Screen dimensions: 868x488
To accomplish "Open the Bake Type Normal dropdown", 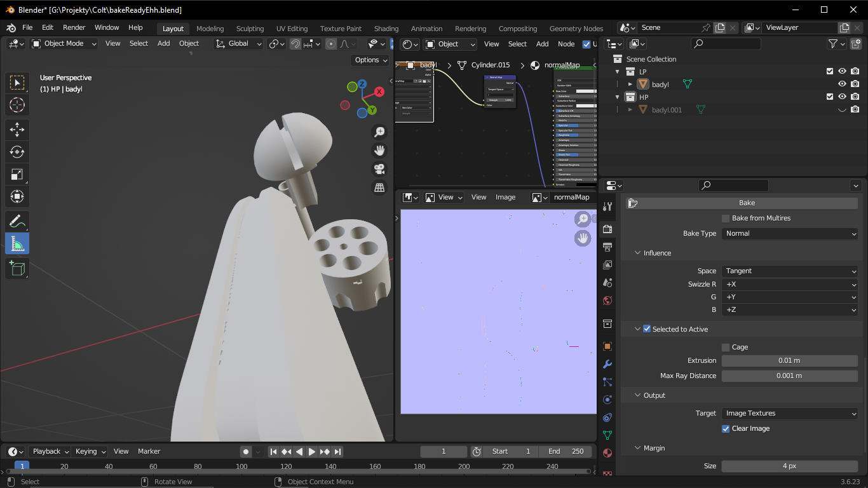I will click(790, 233).
